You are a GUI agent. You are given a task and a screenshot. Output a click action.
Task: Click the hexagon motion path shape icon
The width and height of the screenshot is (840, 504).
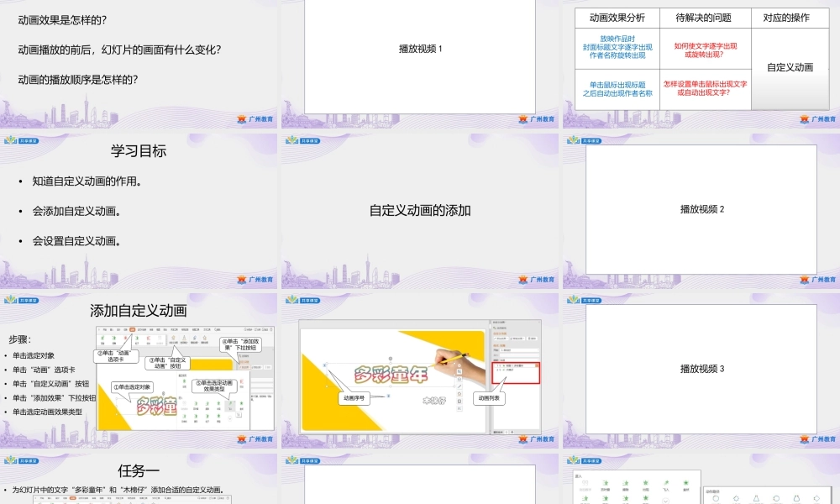[736, 498]
